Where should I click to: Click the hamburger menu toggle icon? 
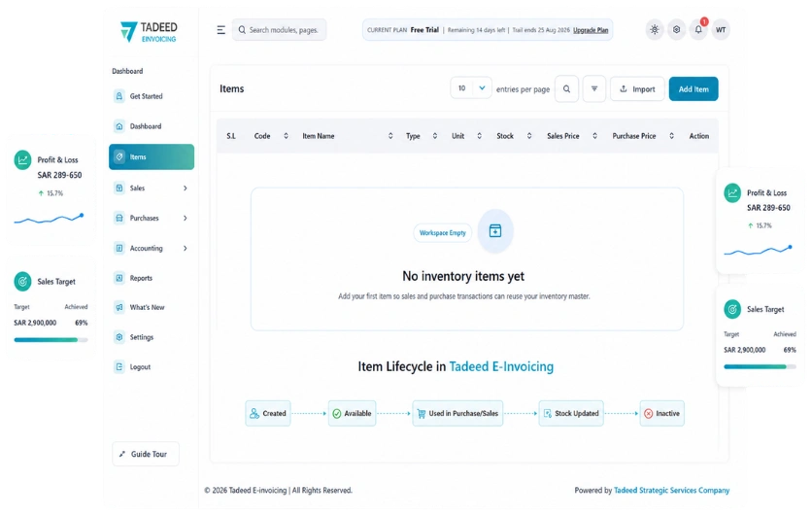220,30
